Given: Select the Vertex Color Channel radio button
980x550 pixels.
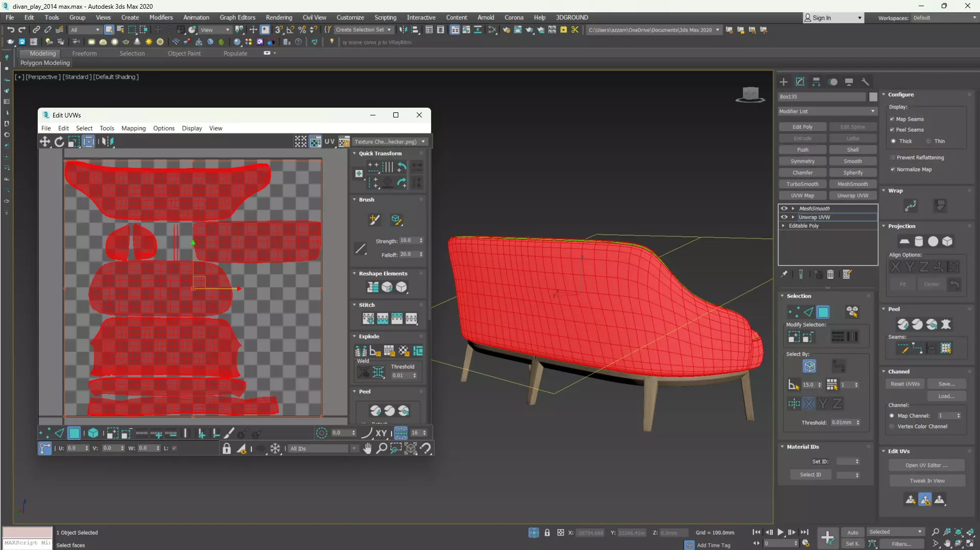Looking at the screenshot, I should point(892,426).
